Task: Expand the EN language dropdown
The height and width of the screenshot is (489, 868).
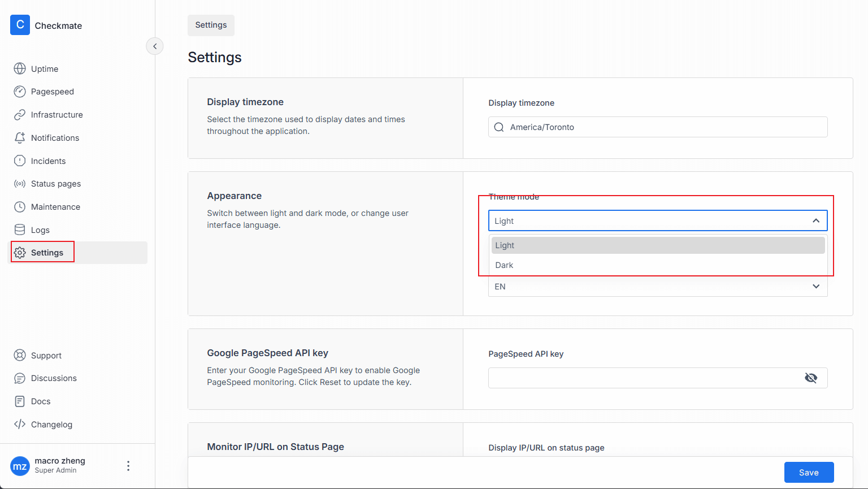Action: [x=815, y=287]
